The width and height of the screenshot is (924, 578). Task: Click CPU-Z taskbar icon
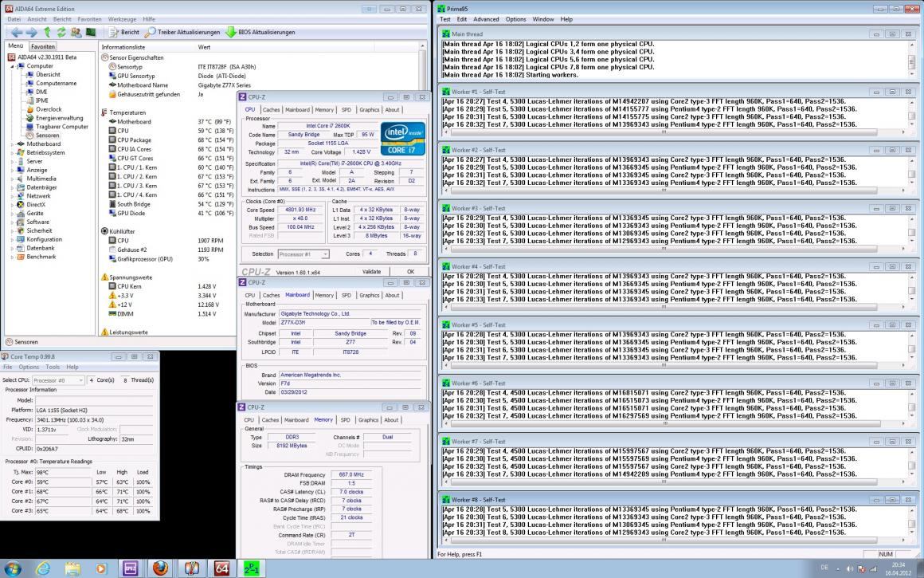click(130, 568)
